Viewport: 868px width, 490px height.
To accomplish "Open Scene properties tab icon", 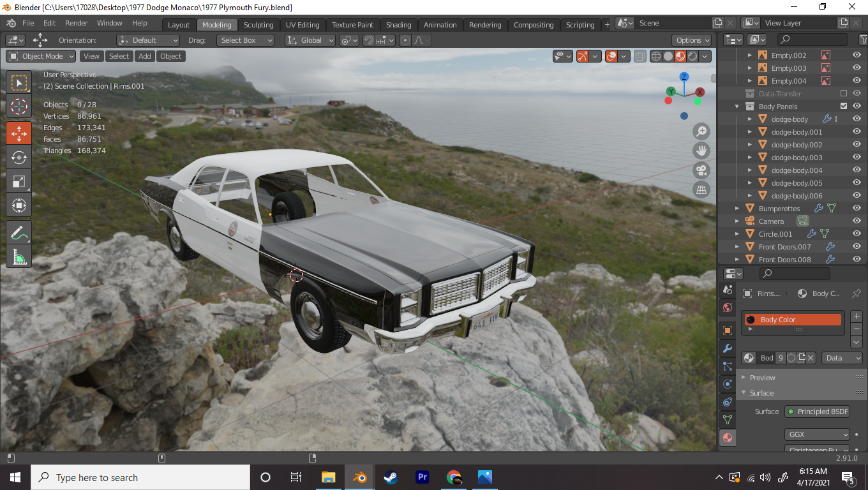I will [x=727, y=290].
